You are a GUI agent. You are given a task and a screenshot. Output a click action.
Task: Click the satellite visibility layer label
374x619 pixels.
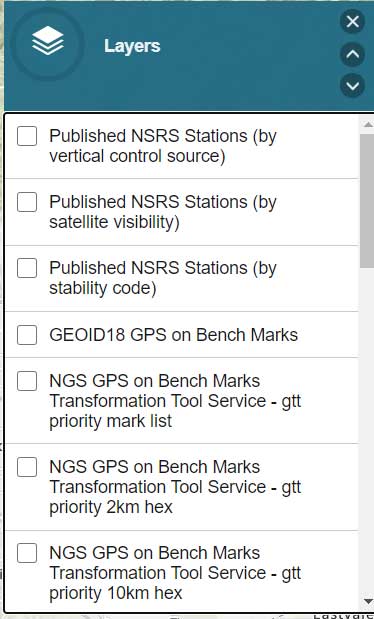pos(163,212)
